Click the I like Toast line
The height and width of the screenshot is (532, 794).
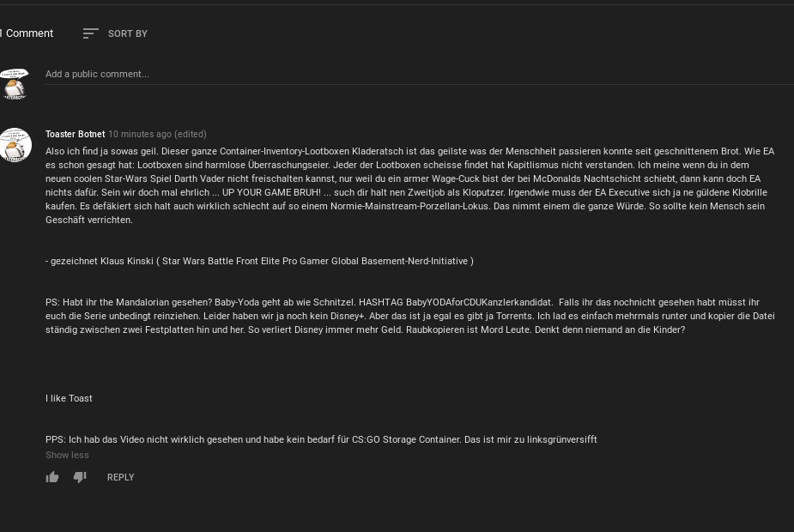pos(69,398)
